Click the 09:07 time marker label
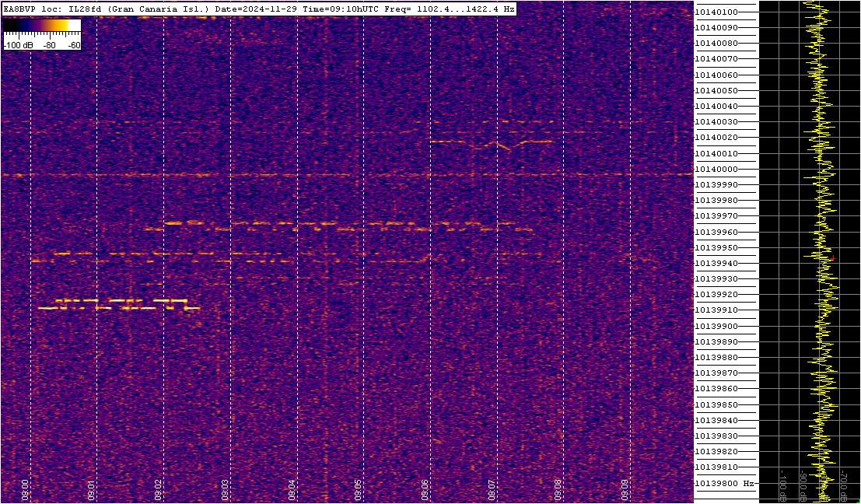The image size is (861, 504). (x=491, y=485)
